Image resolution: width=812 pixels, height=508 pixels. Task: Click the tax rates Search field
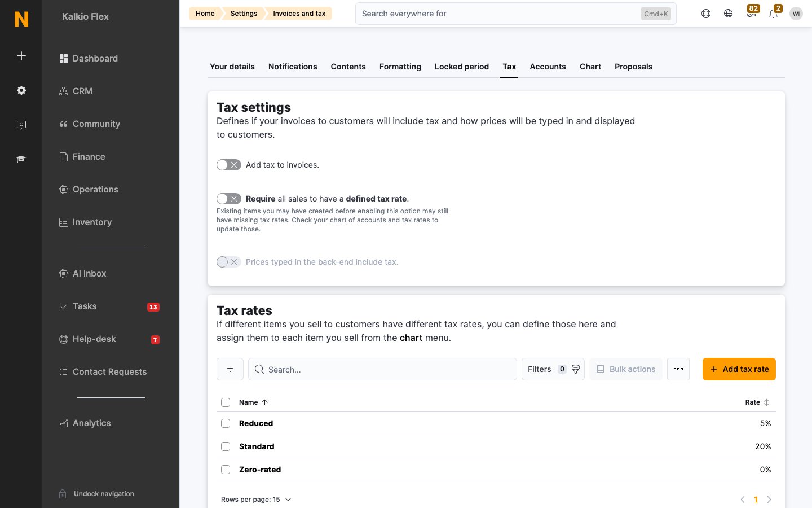click(x=382, y=369)
